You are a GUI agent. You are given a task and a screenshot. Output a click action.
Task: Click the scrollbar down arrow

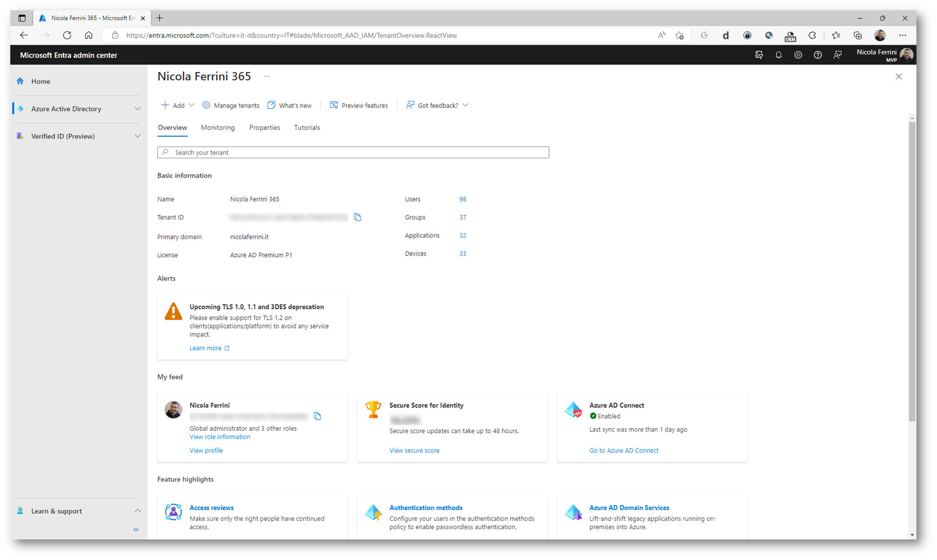tap(912, 535)
